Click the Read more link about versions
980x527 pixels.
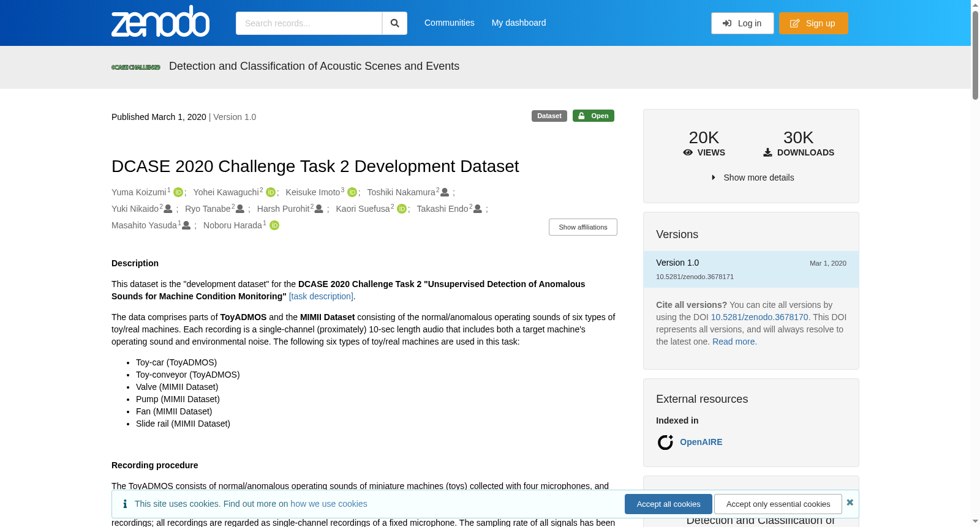click(734, 342)
